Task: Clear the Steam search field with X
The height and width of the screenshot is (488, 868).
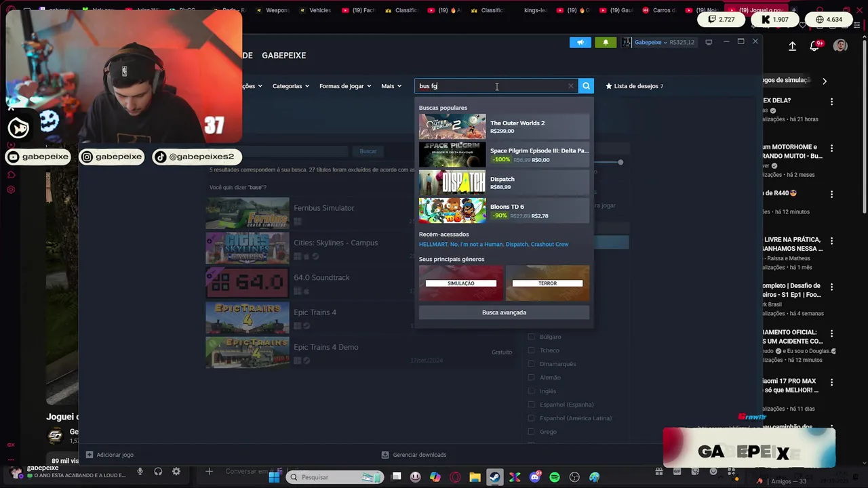Action: click(x=570, y=86)
